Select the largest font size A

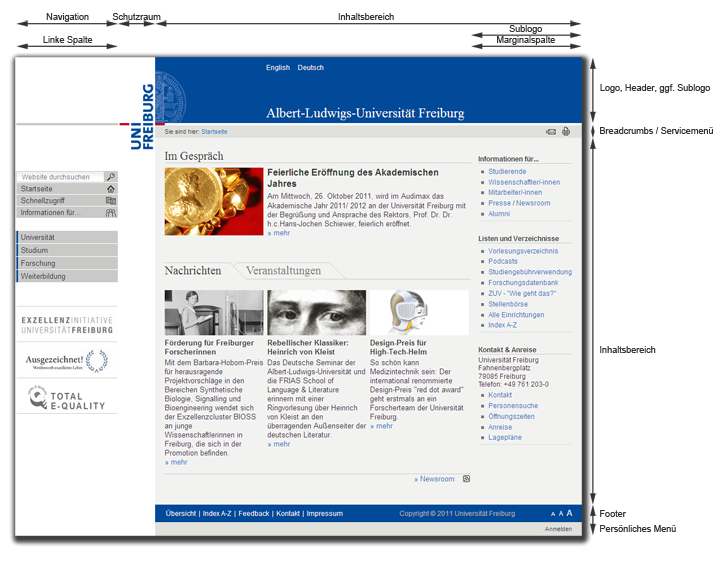tap(570, 513)
